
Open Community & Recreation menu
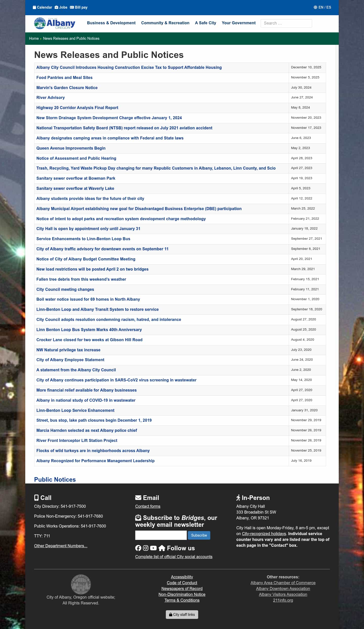pyautogui.click(x=165, y=23)
